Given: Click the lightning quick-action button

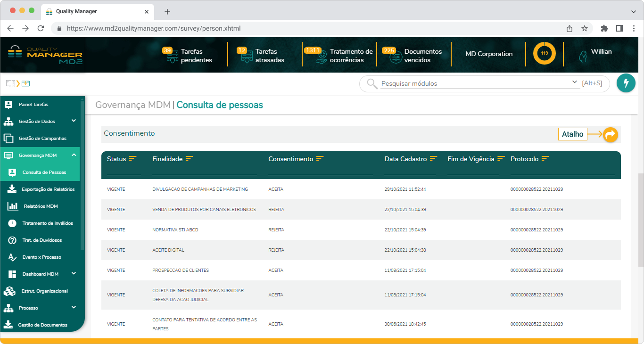Looking at the screenshot, I should pyautogui.click(x=626, y=83).
